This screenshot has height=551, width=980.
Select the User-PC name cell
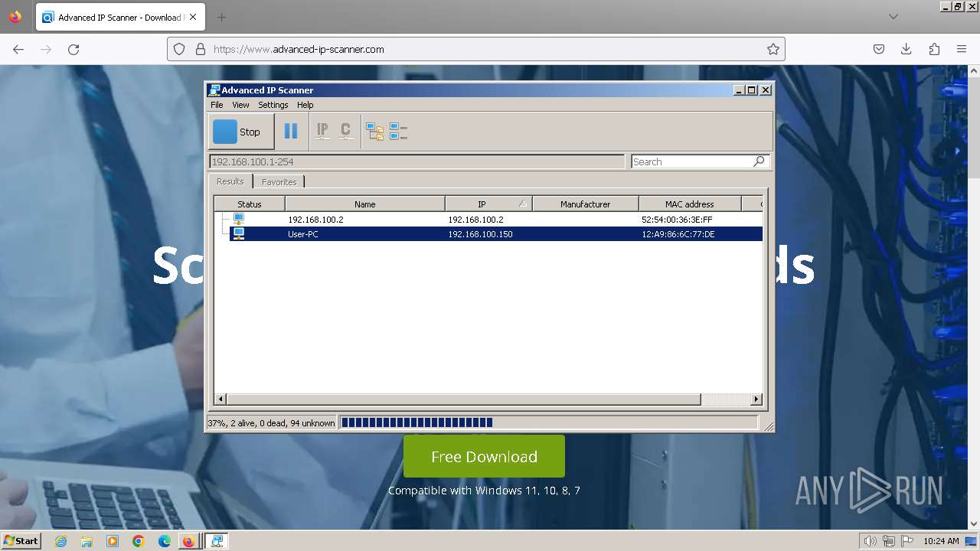tap(303, 234)
